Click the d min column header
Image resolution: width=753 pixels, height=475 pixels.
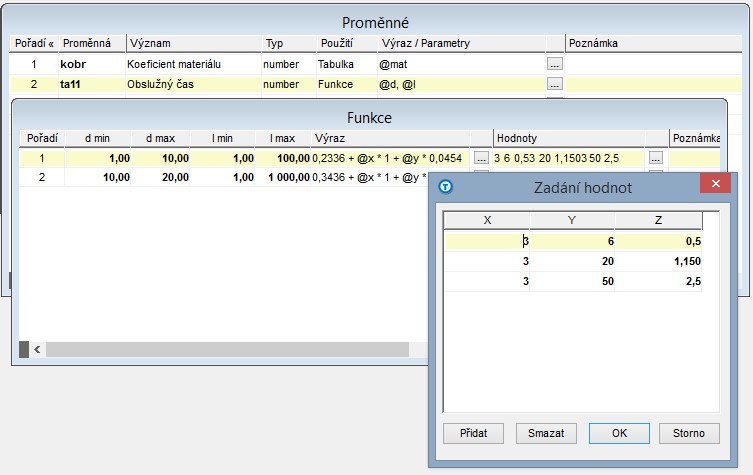(98, 138)
